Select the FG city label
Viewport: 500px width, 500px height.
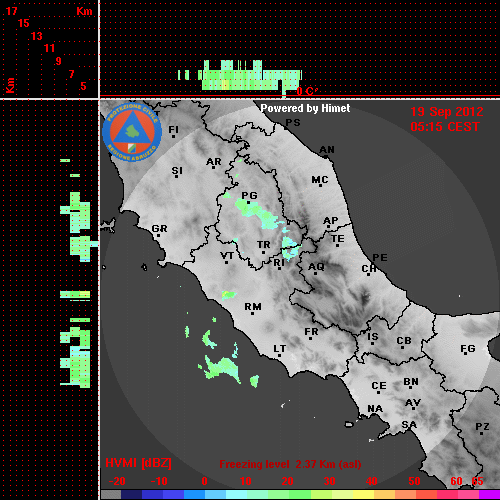pos(468,349)
